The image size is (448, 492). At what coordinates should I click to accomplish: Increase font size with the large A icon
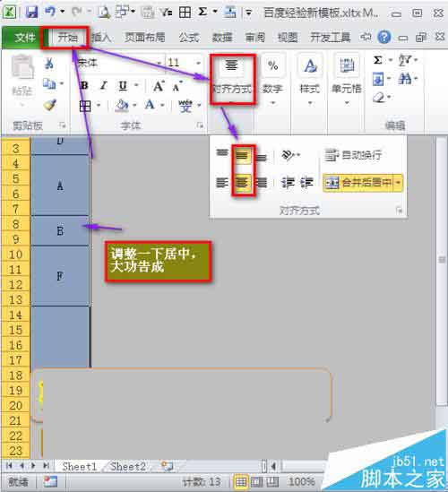pos(159,86)
